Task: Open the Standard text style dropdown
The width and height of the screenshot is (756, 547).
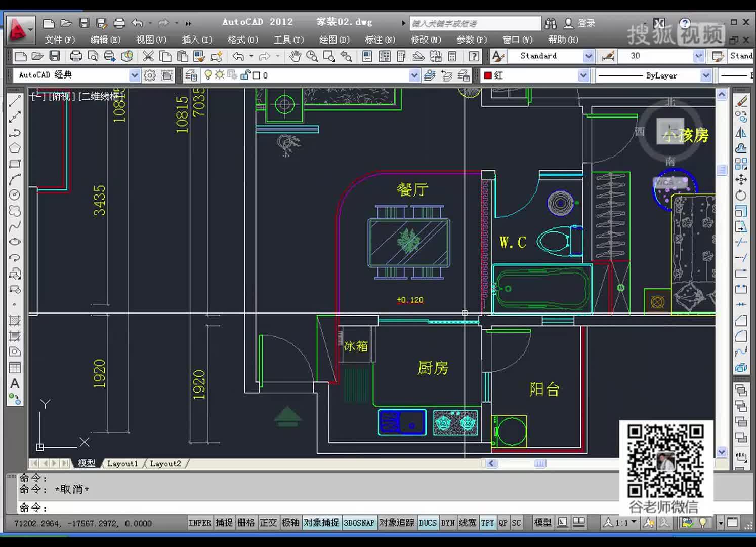Action: (589, 56)
